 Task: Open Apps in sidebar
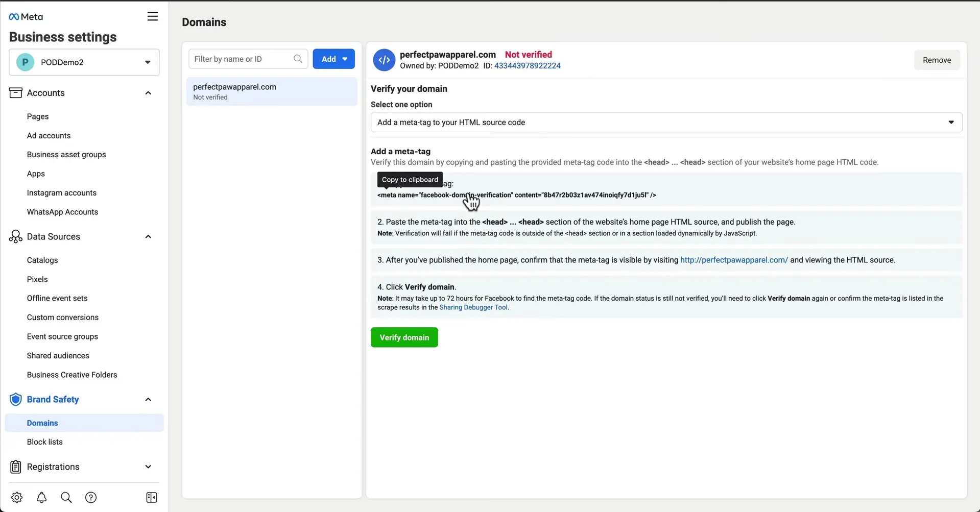tap(36, 174)
